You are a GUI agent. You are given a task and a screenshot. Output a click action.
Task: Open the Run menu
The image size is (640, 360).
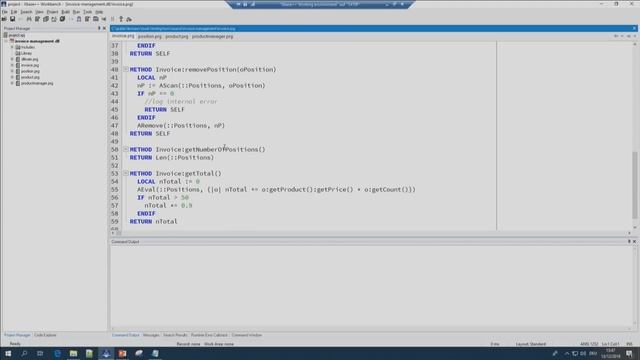click(x=76, y=12)
